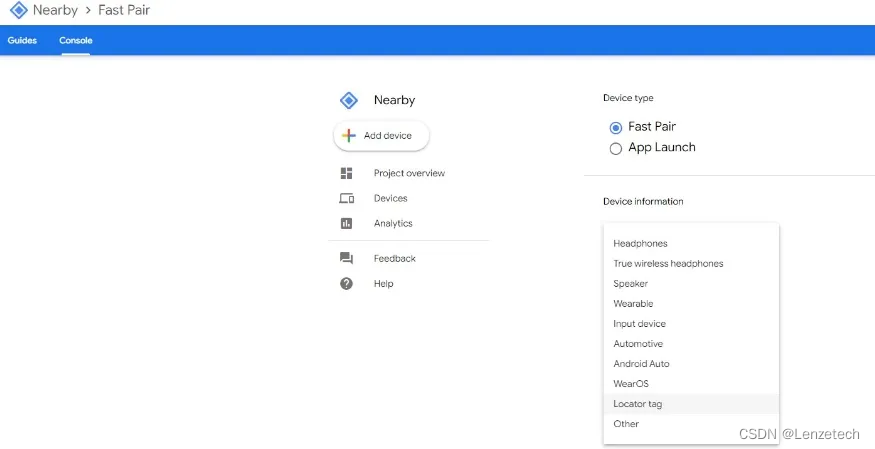Choose Automotive from the dropdown list
The image size is (875, 449).
pos(691,344)
